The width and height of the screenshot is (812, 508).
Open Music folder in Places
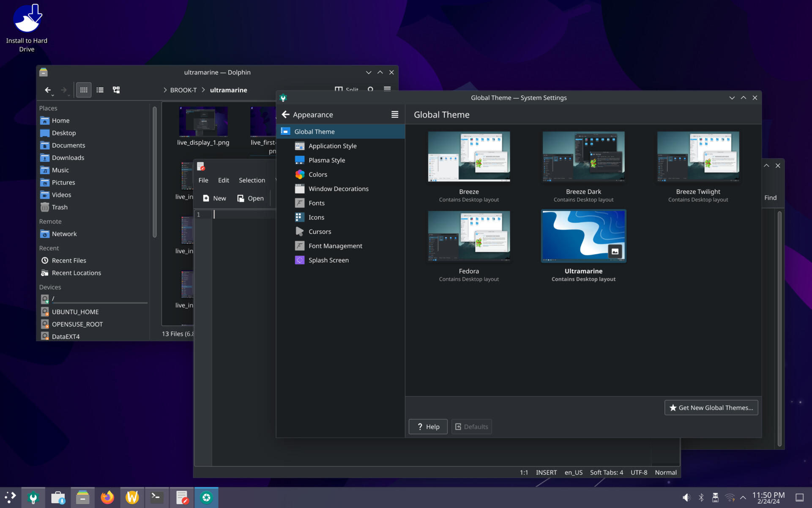pos(93,170)
